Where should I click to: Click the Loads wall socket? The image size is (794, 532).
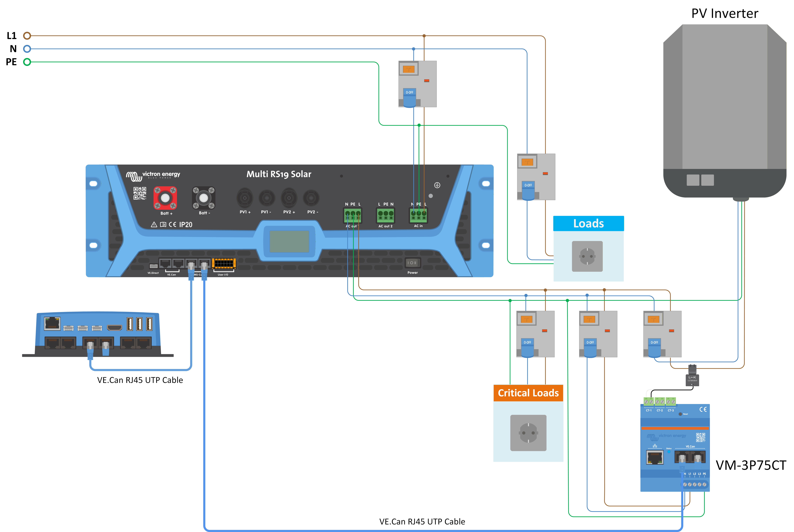pyautogui.click(x=587, y=256)
